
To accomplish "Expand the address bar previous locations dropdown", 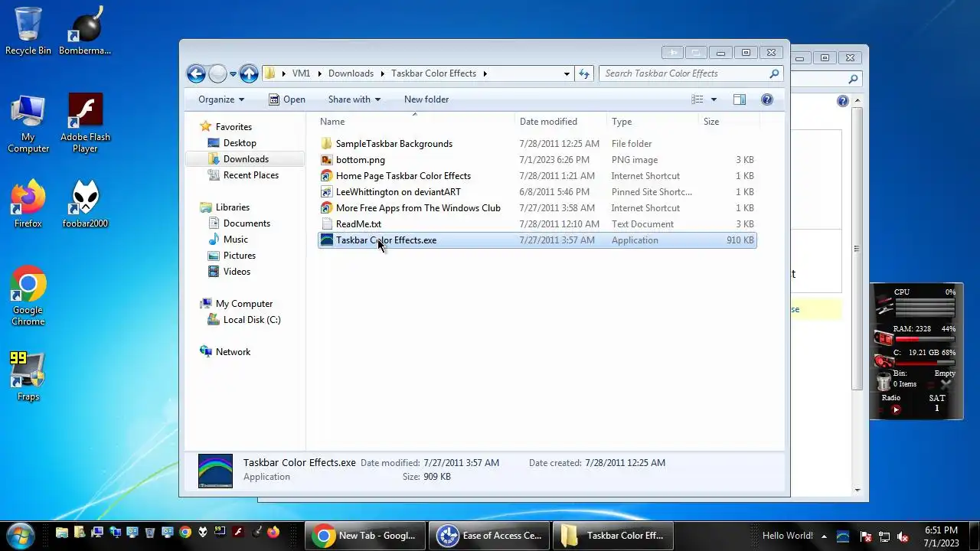I will (567, 74).
